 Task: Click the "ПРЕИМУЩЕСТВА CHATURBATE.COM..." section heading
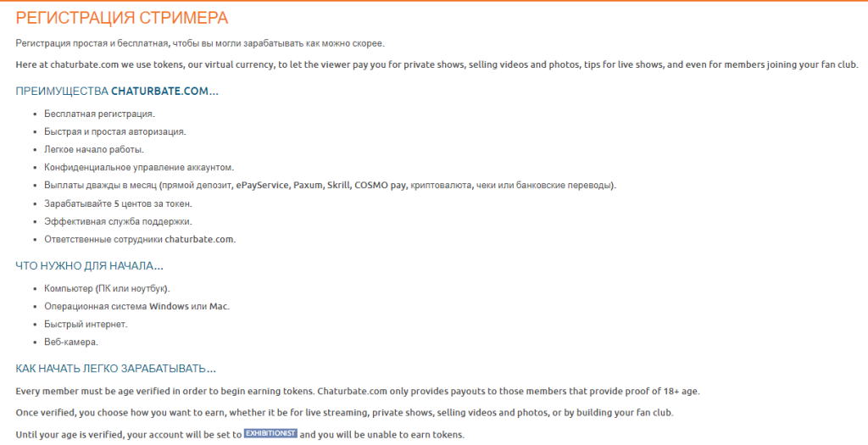(117, 91)
